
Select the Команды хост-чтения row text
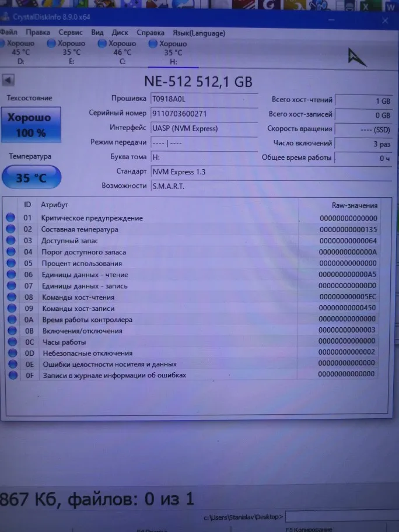pyautogui.click(x=78, y=297)
